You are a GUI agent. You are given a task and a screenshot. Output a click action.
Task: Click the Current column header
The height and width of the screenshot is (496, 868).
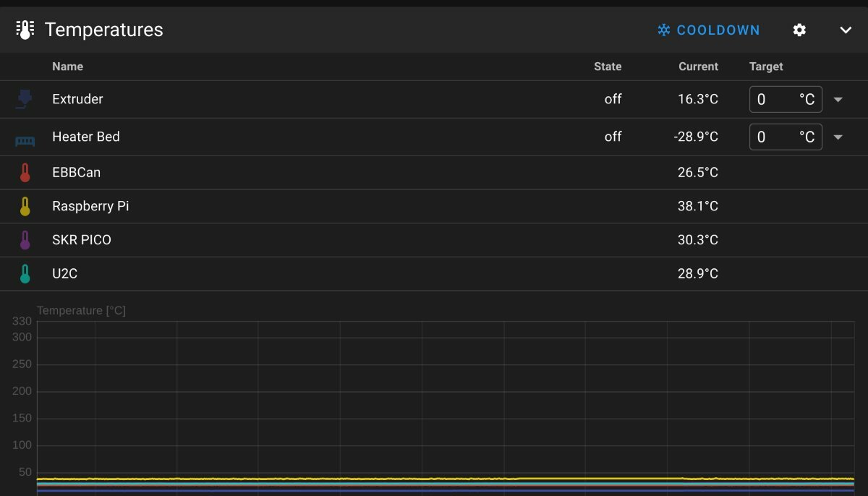click(x=698, y=67)
